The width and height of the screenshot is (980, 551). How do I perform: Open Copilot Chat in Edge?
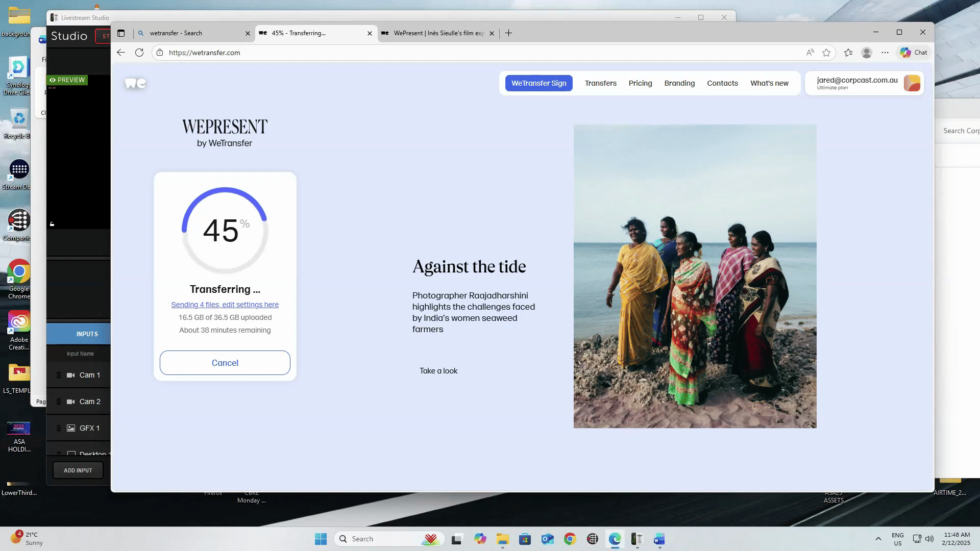[x=914, y=53]
